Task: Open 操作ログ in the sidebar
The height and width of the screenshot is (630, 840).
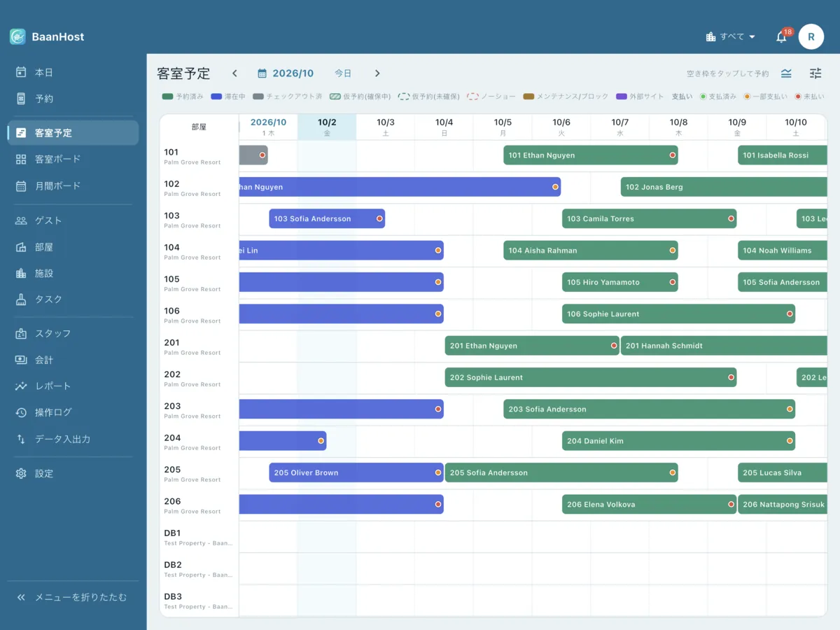Action: [x=73, y=412]
